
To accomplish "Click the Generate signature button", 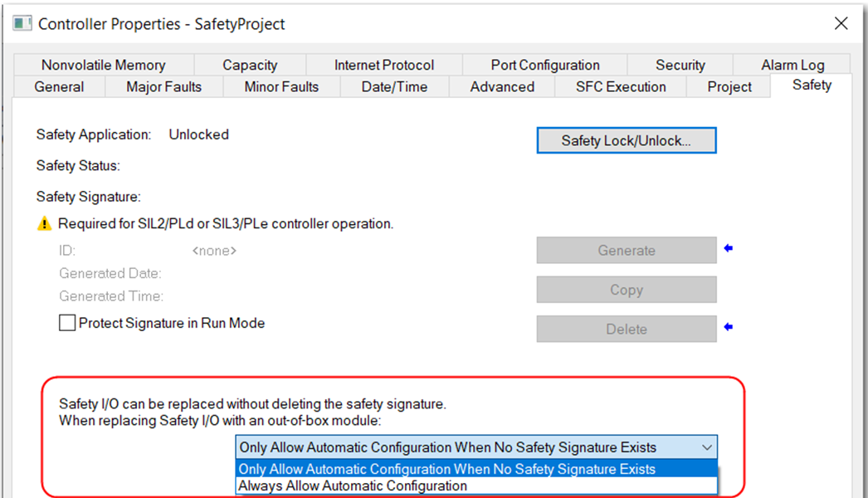I will coord(626,251).
